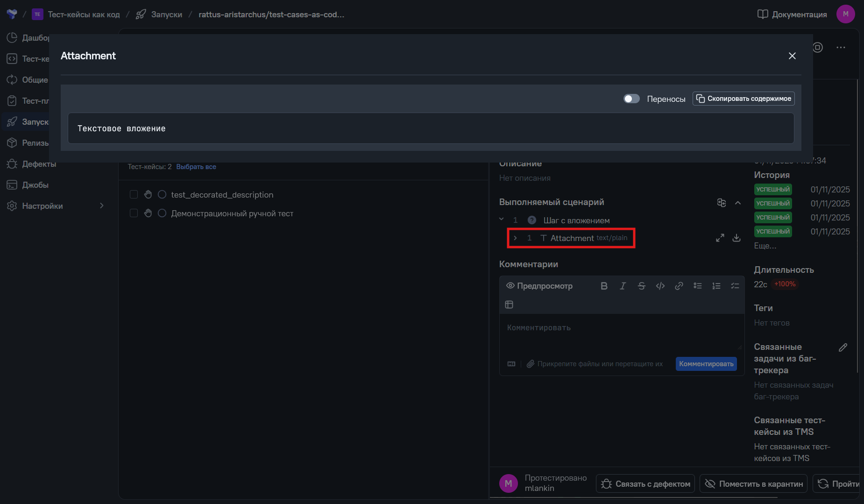Image resolution: width=864 pixels, height=504 pixels.
Task: Click the markdown icon below comment field
Action: pyautogui.click(x=511, y=364)
